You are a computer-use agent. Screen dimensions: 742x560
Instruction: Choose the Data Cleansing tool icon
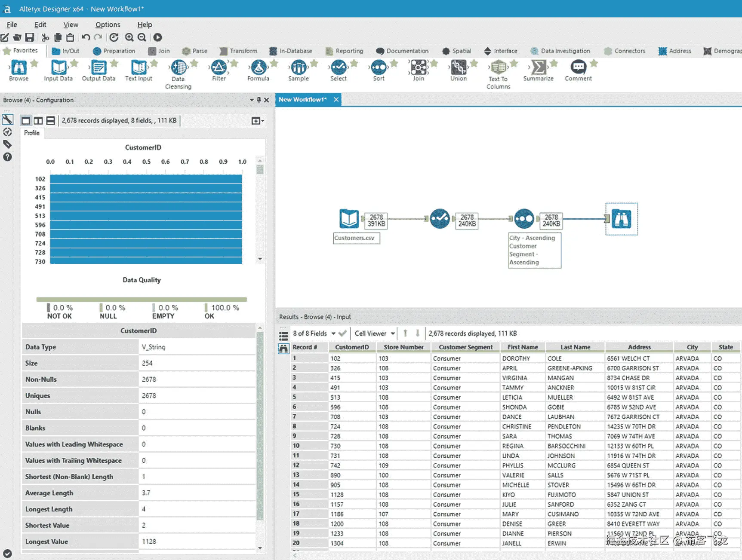[178, 68]
